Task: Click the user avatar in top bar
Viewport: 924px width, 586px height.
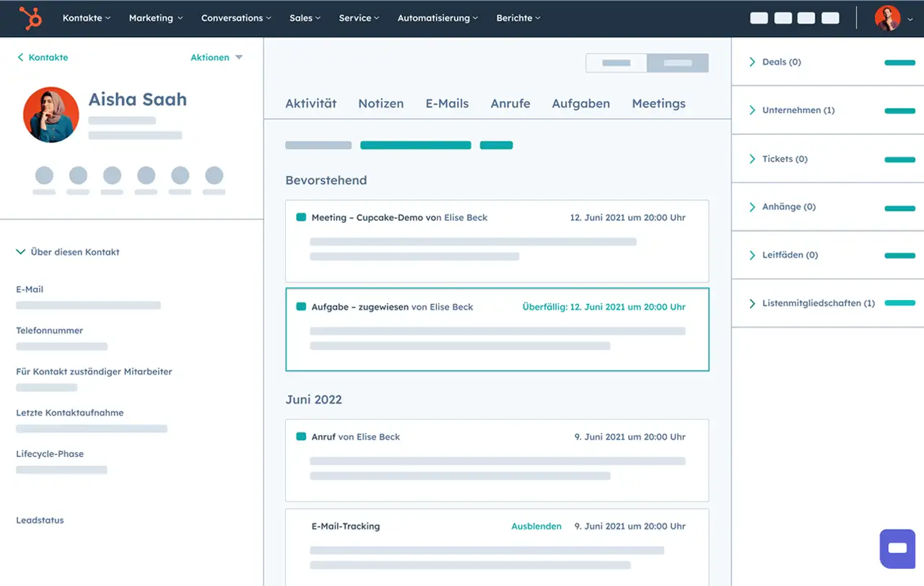Action: coord(887,18)
